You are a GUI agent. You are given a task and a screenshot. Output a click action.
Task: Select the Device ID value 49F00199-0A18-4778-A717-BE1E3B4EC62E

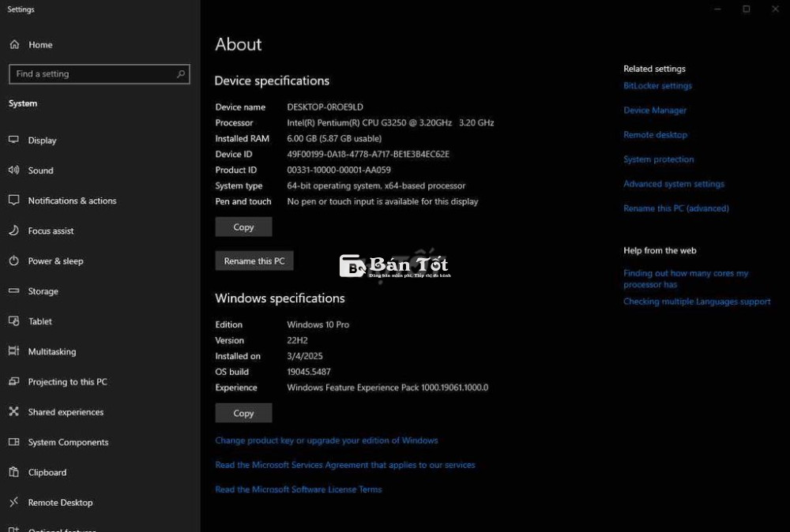pyautogui.click(x=368, y=154)
